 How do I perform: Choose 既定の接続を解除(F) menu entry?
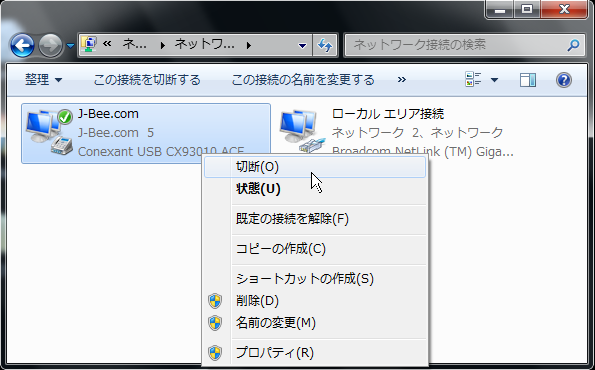315,219
